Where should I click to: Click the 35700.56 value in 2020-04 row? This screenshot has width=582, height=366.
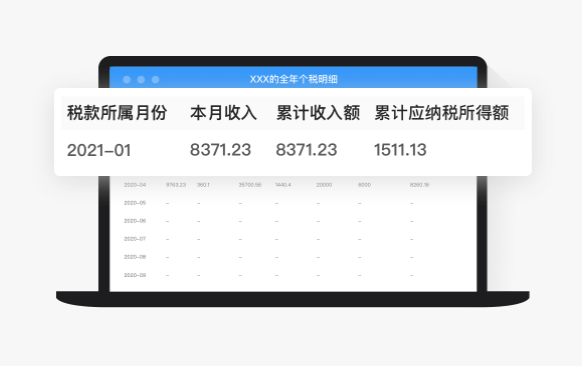(x=250, y=185)
